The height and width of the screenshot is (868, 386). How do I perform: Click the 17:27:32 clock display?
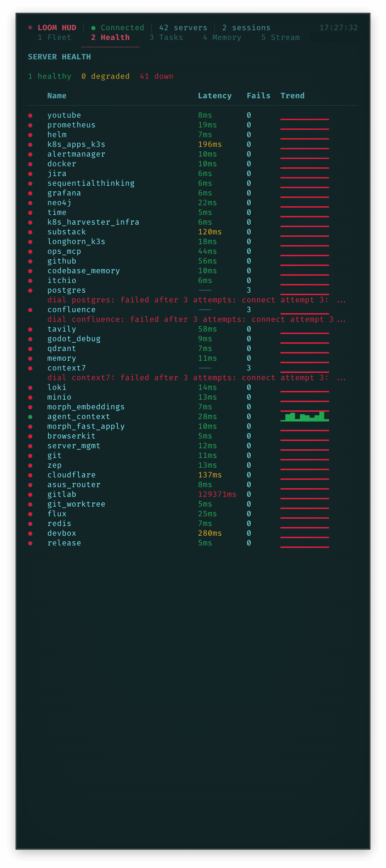339,27
